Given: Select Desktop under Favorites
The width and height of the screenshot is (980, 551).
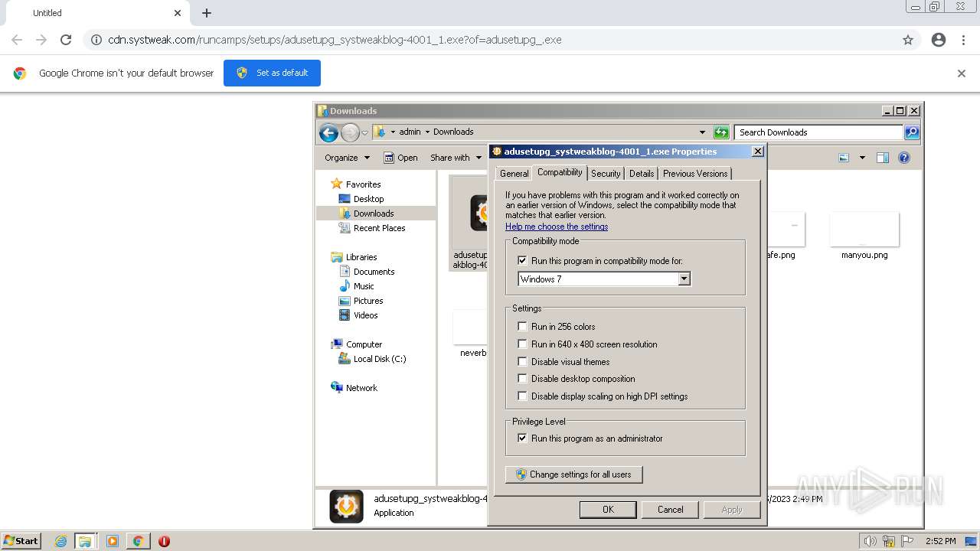Looking at the screenshot, I should 368,199.
